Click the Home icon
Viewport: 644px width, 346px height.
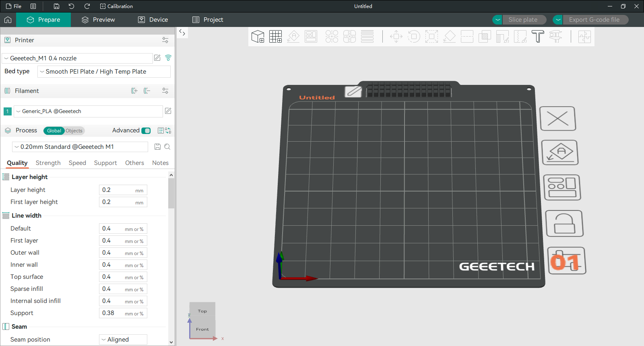8,20
